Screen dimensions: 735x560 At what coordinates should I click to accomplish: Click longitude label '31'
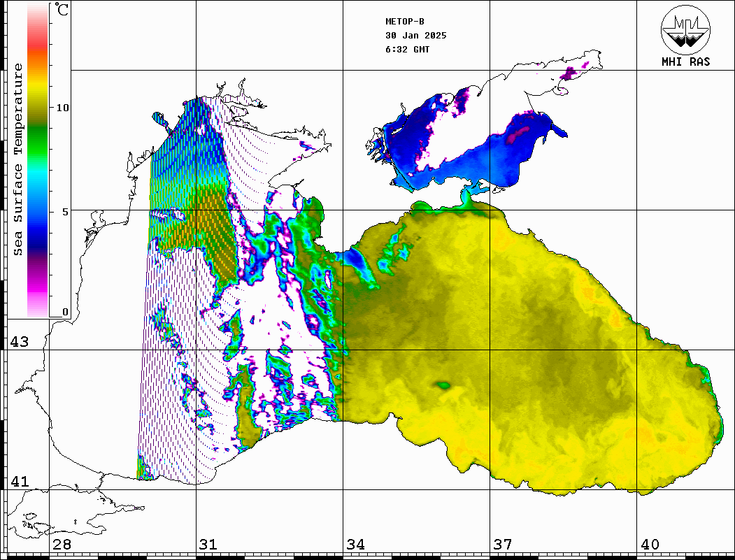tap(208, 545)
